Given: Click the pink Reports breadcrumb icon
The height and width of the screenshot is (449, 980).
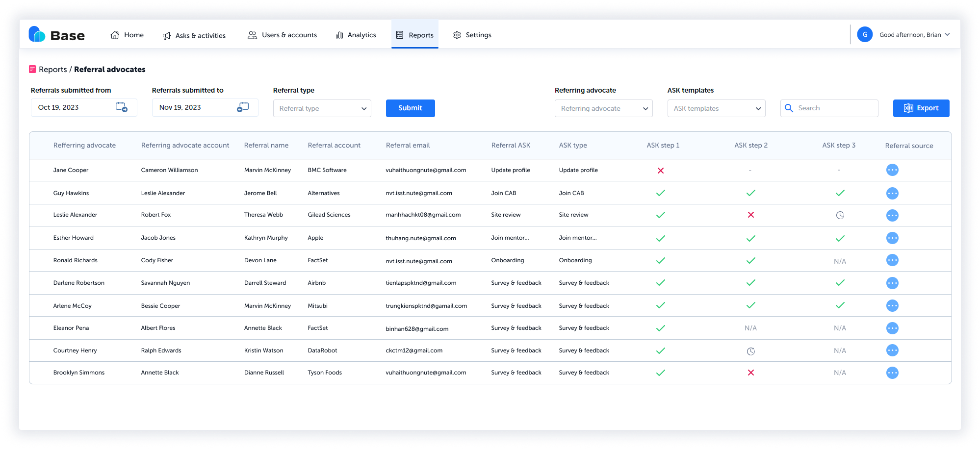Looking at the screenshot, I should 32,69.
